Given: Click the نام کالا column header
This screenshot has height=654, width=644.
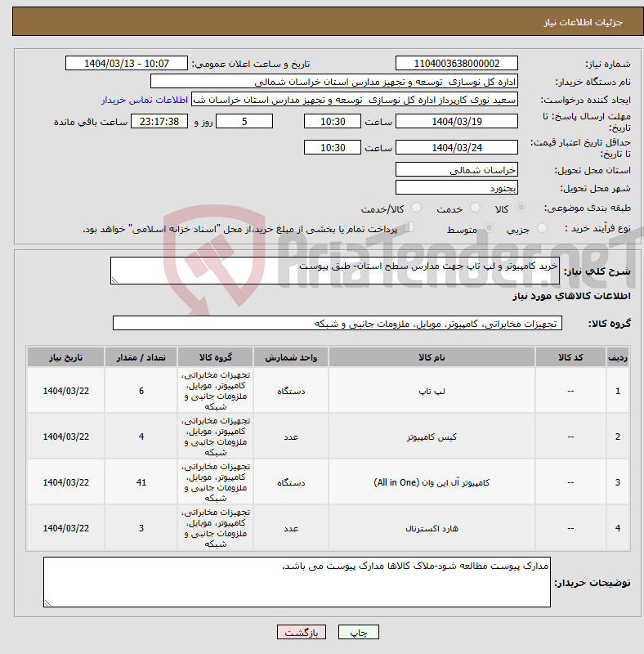Looking at the screenshot, I should tap(432, 357).
